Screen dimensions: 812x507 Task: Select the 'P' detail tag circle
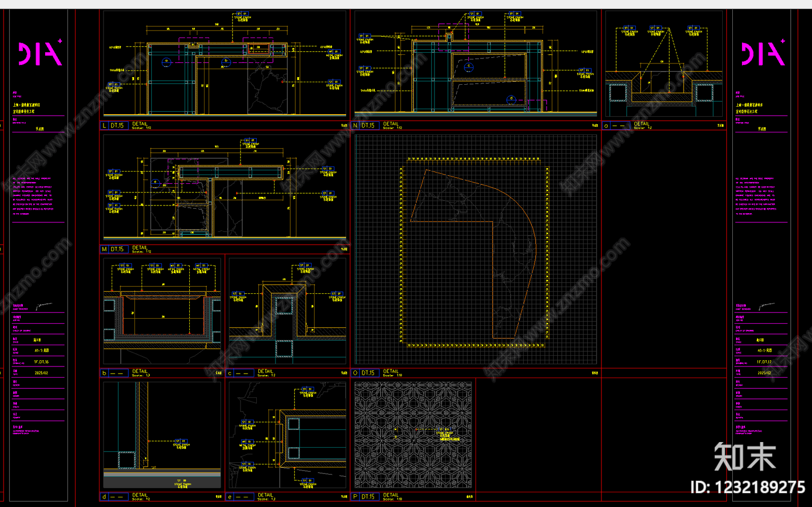pyautogui.click(x=355, y=497)
